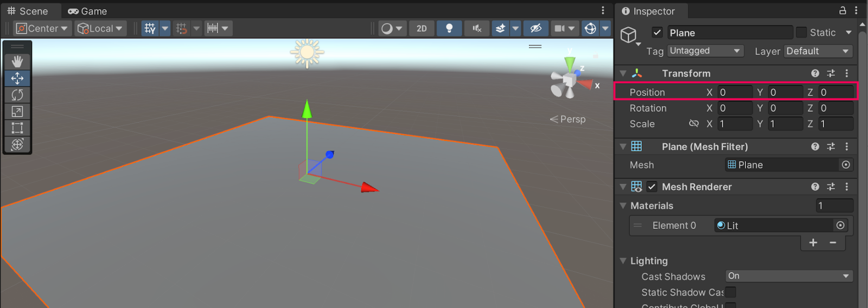This screenshot has height=308, width=868.
Task: Click the Inspector lock icon
Action: tap(843, 10)
